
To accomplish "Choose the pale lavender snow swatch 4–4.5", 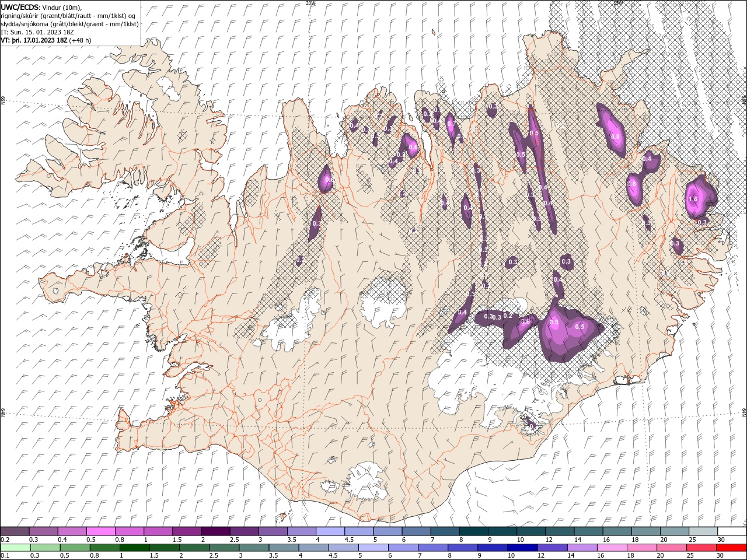I will point(330,531).
